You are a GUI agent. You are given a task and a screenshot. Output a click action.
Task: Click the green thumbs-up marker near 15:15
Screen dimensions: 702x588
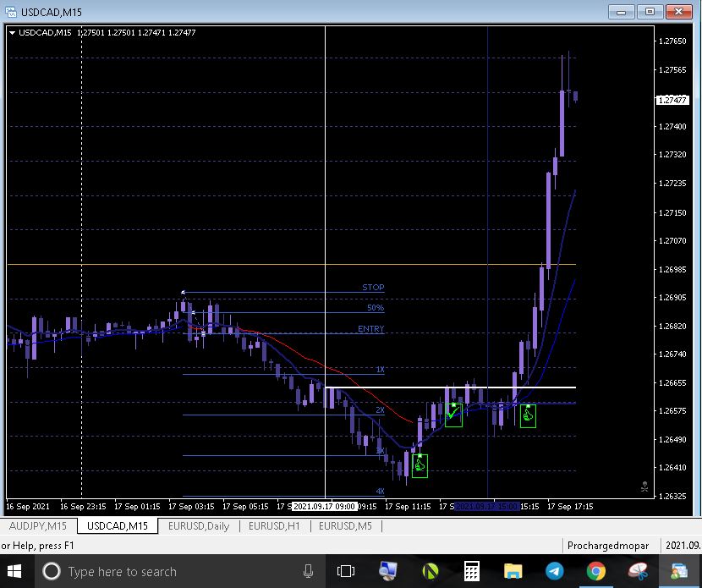pyautogui.click(x=528, y=415)
